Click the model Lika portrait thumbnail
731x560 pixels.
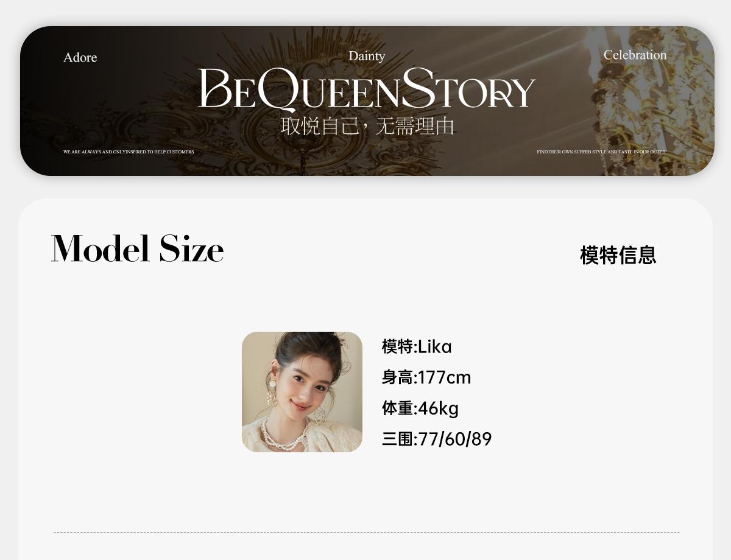[302, 392]
